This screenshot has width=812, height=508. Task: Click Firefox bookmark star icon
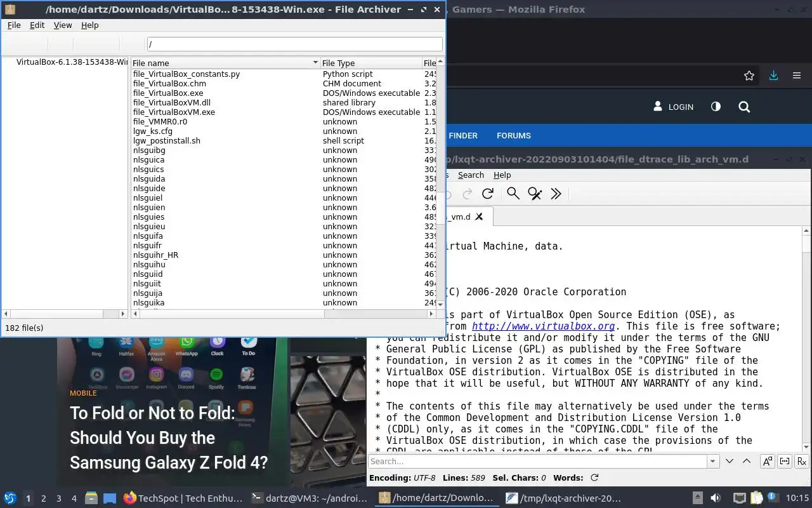[x=749, y=76]
